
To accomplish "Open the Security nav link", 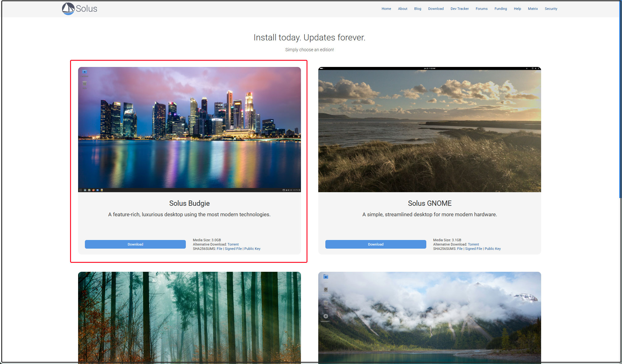I will pos(551,9).
